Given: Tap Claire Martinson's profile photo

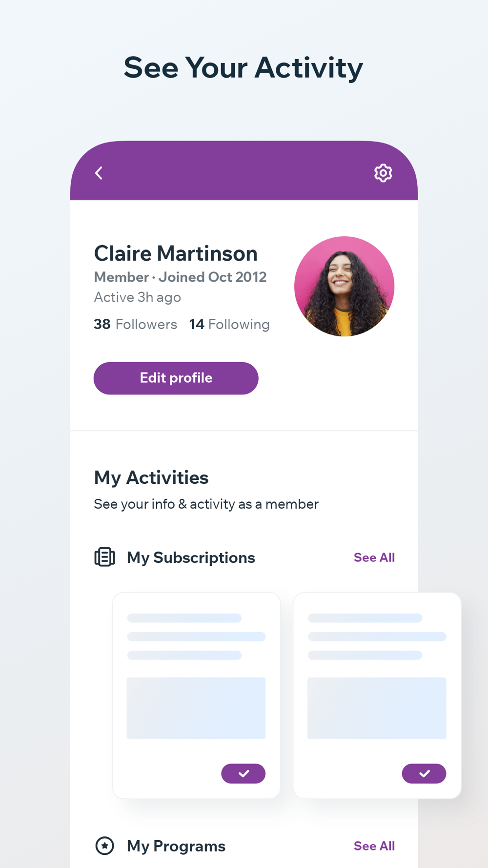Looking at the screenshot, I should tap(344, 287).
